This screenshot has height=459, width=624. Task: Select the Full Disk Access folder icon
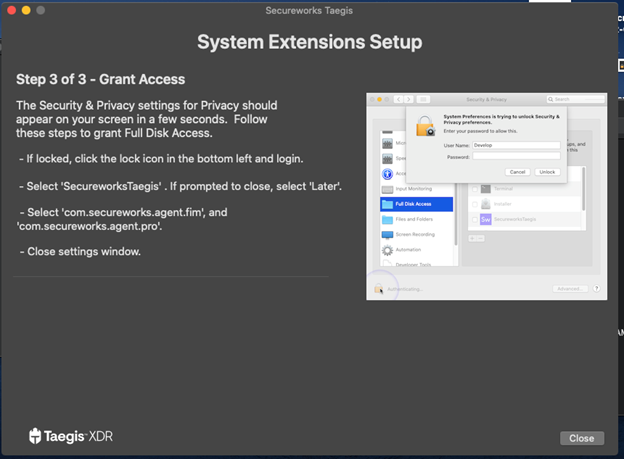[386, 204]
